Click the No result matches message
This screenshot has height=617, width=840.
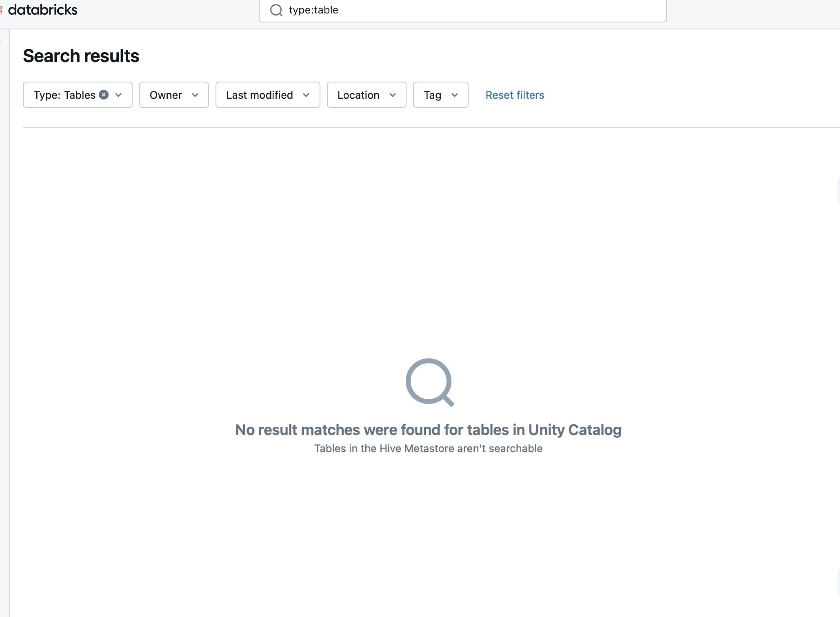[428, 430]
